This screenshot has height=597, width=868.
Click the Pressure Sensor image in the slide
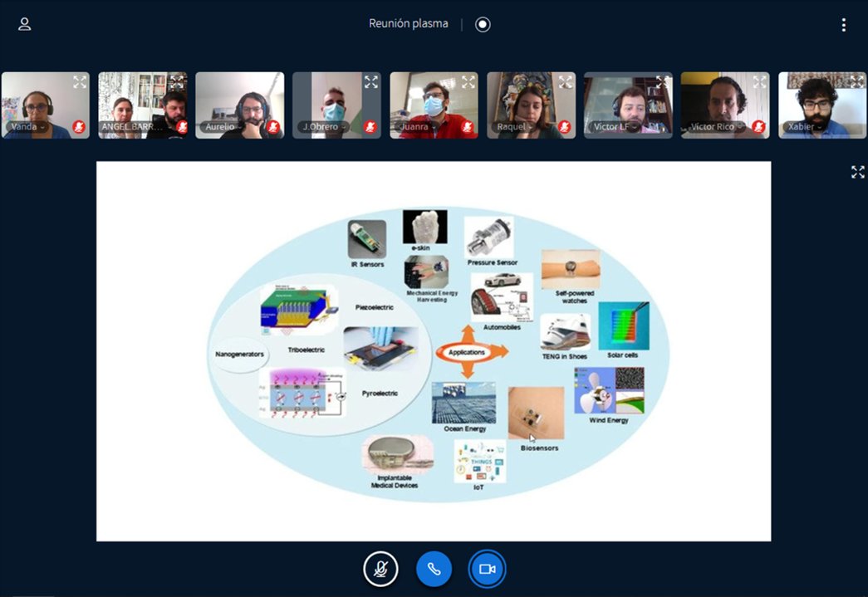(x=488, y=237)
